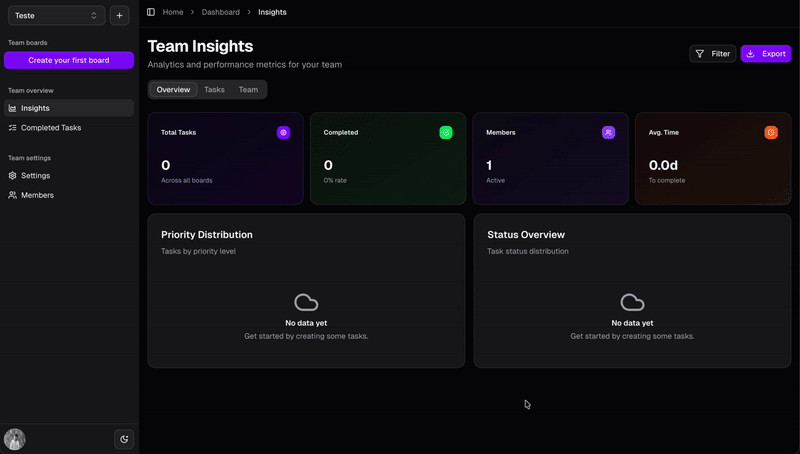
Task: Go to Home in the breadcrumb
Action: coord(173,12)
